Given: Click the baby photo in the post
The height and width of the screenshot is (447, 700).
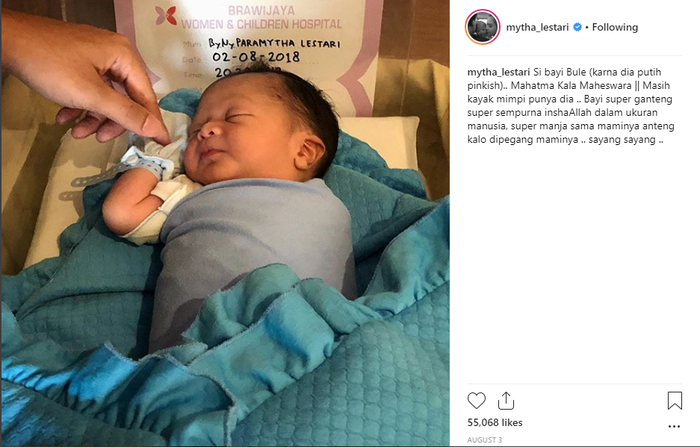Looking at the screenshot, I should click(225, 223).
